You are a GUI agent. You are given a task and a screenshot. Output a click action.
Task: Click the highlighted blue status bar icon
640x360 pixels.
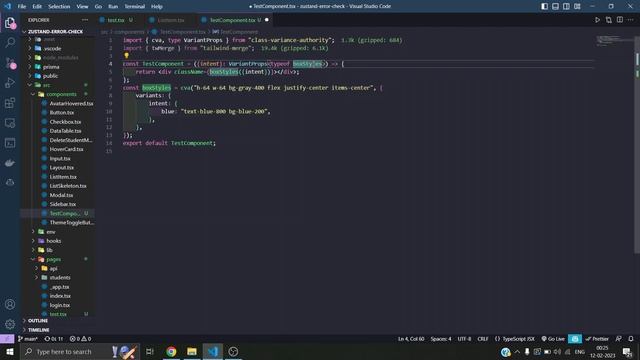pyautogui.click(x=575, y=339)
